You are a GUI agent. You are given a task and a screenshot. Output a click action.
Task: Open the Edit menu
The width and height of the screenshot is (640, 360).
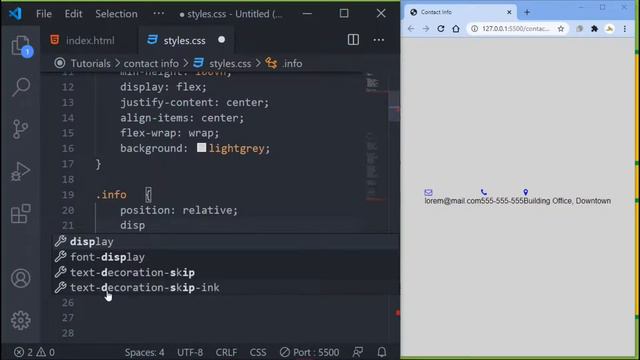[73, 14]
